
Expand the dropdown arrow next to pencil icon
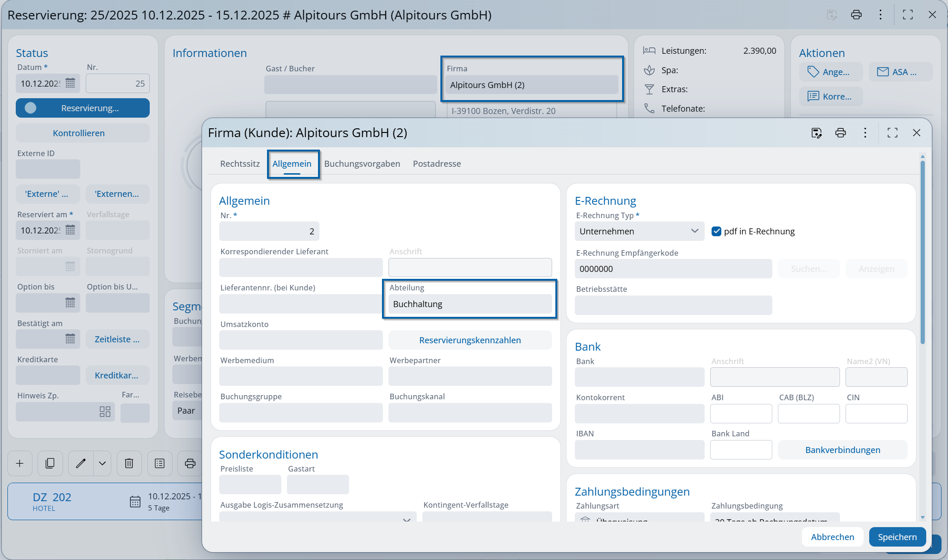click(x=102, y=463)
